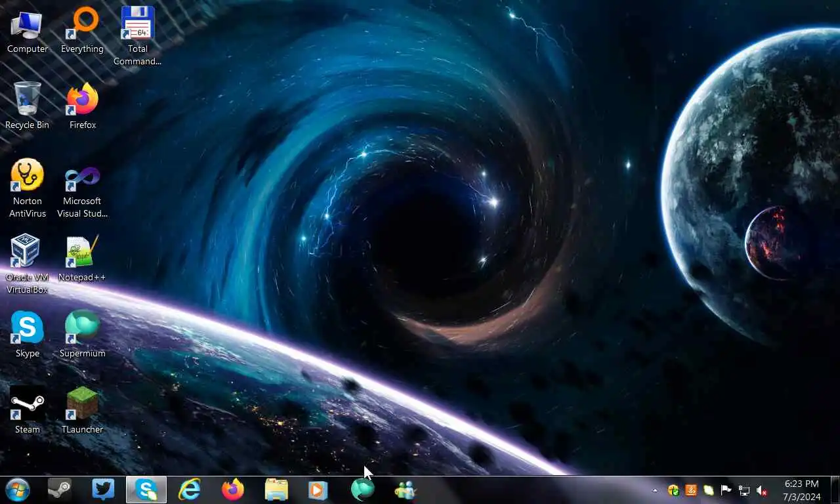This screenshot has height=504, width=840.
Task: Open the Messenger people icon in taskbar
Action: point(405,490)
